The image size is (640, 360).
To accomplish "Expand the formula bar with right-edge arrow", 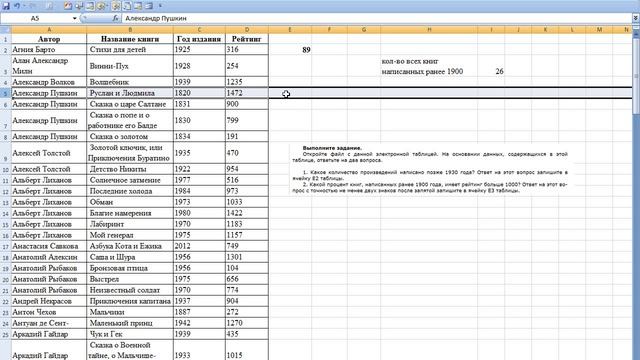I will (636, 18).
